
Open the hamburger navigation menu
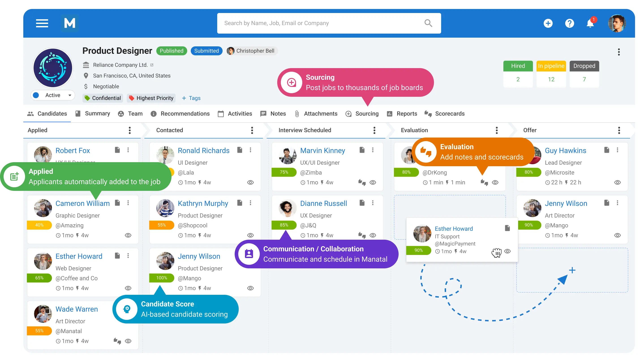tap(42, 23)
